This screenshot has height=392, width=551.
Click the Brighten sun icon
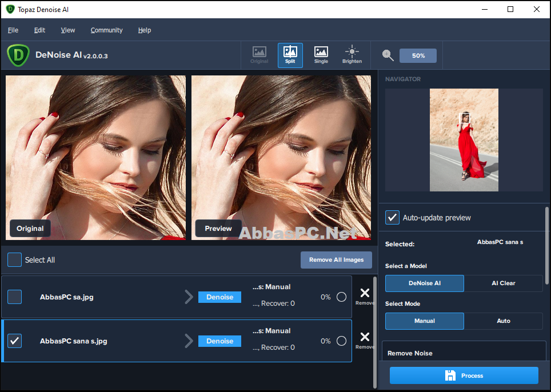click(x=352, y=55)
